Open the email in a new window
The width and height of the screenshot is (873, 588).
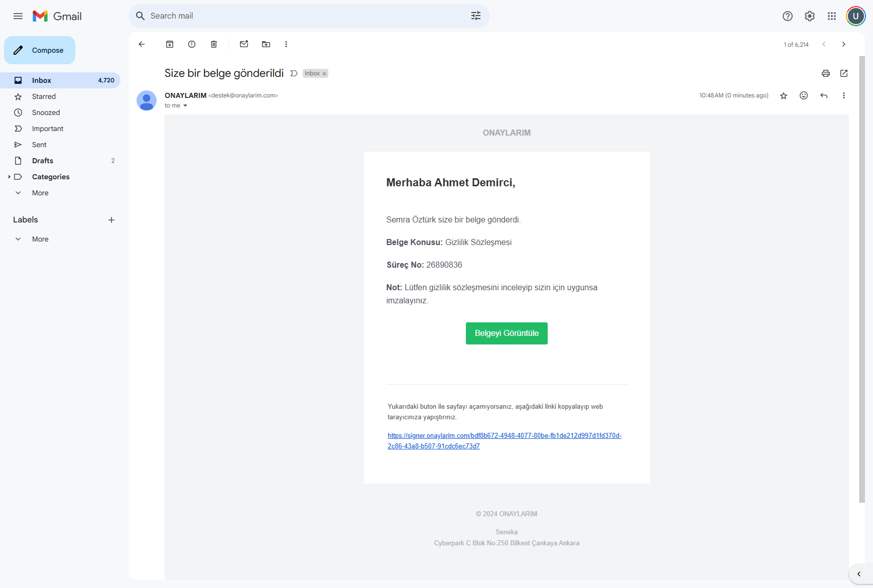844,73
